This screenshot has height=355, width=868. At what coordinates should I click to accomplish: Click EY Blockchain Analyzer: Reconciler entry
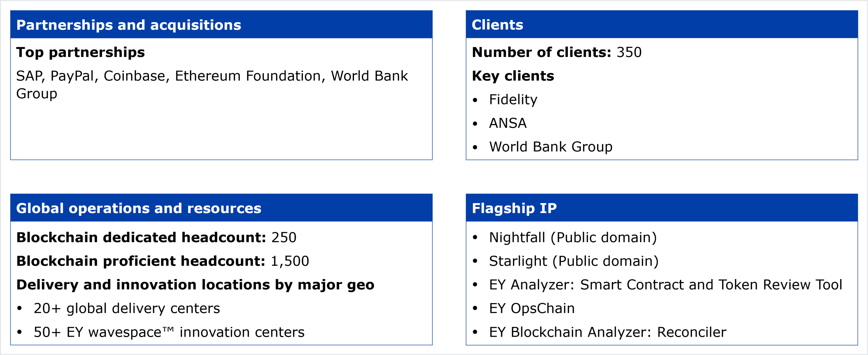(x=608, y=332)
